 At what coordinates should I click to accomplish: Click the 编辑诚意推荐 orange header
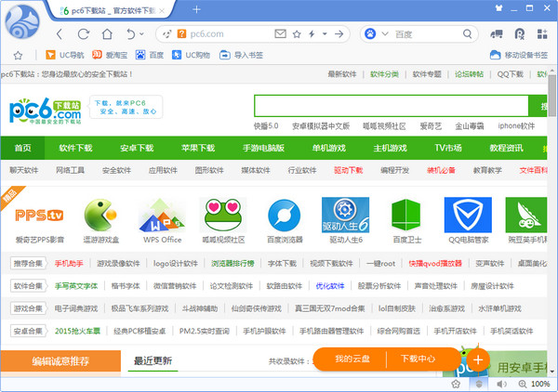(60, 361)
